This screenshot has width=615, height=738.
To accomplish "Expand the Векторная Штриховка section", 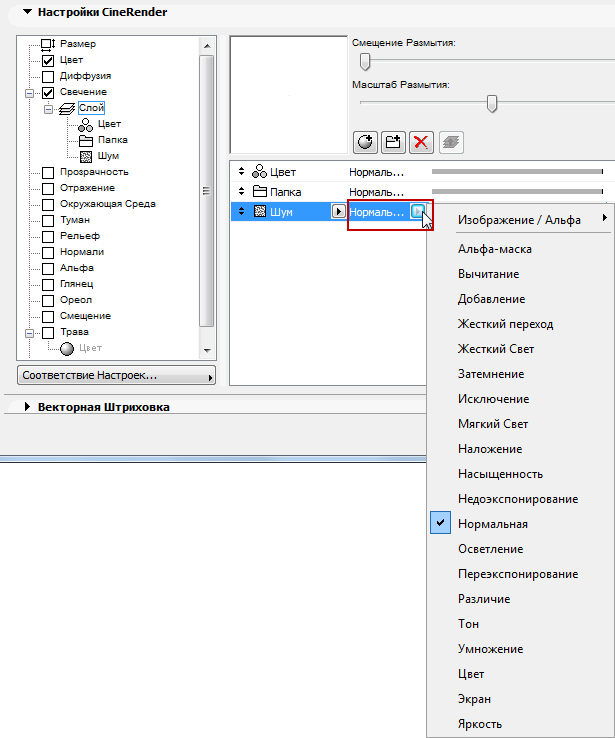I will pos(27,407).
